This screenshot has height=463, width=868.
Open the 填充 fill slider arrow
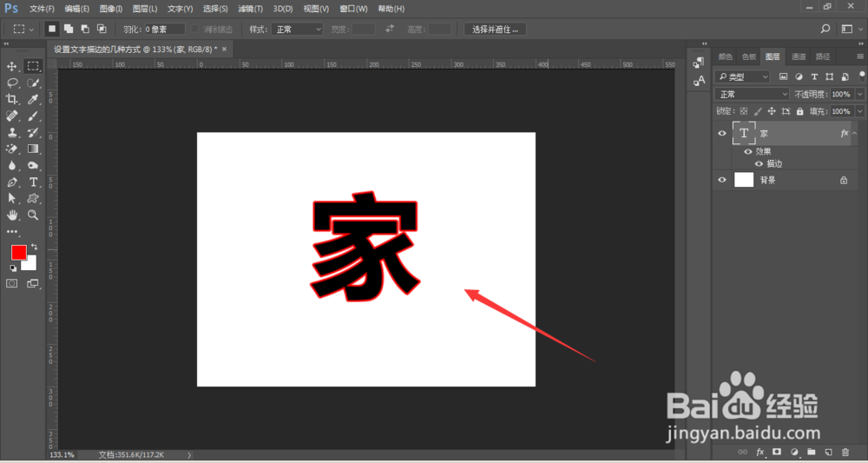[859, 111]
